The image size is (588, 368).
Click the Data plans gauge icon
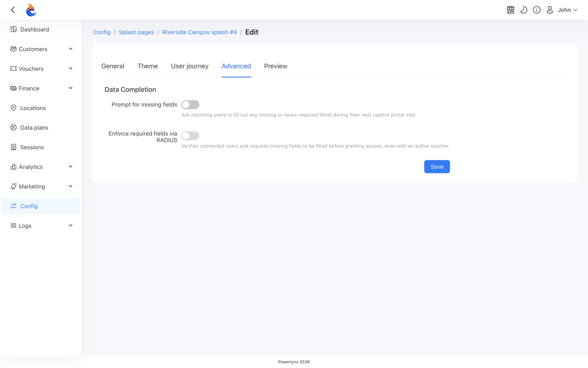[x=14, y=127]
